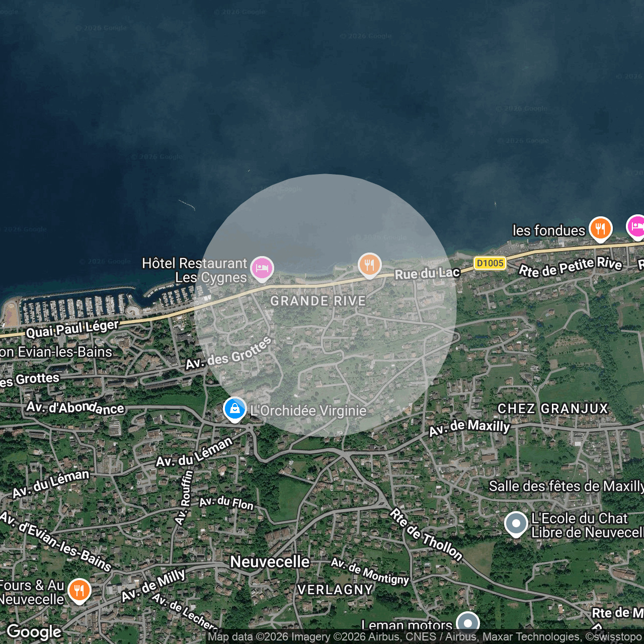Click the D1005 road shield
644x644 pixels.
coord(490,263)
